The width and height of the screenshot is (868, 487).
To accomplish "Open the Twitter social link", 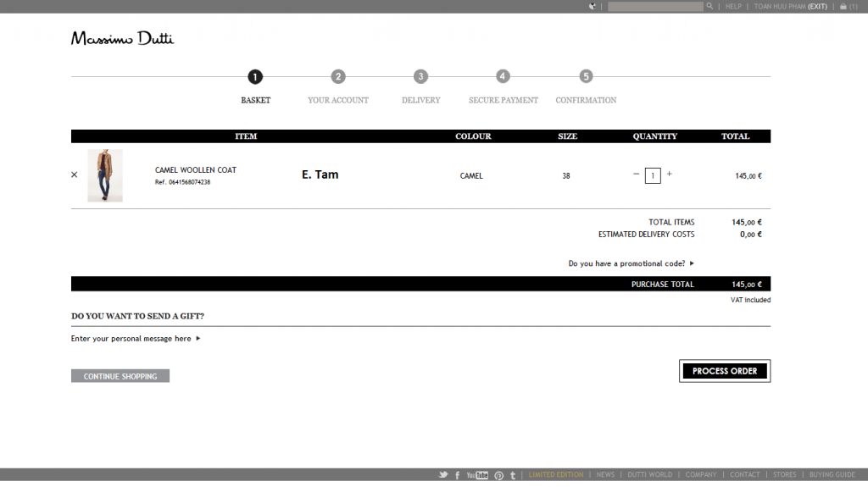I will tap(442, 475).
